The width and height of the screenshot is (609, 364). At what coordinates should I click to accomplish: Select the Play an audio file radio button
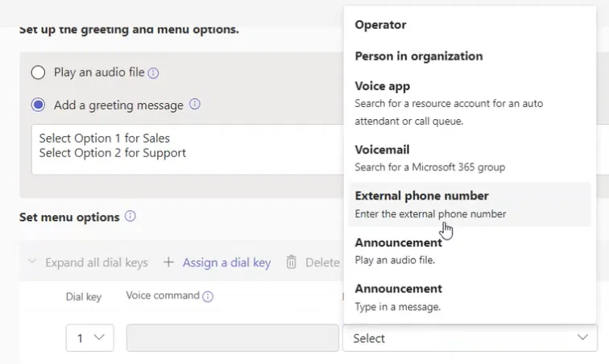point(38,72)
